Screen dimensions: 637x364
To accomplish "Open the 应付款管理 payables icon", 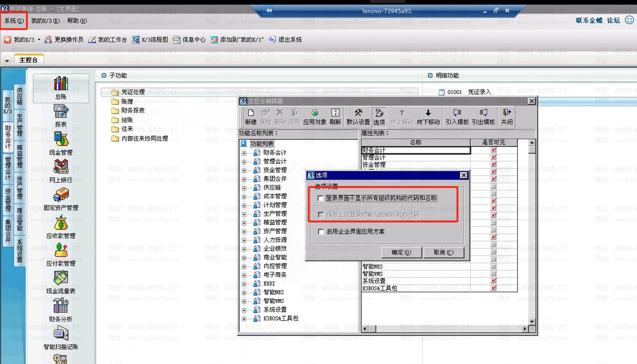I will point(61,255).
